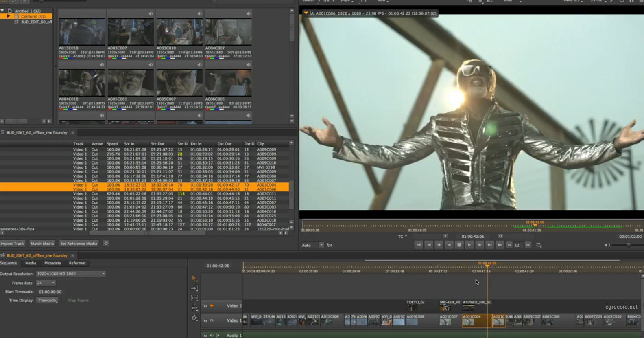This screenshot has width=644, height=338.
Task: Set Out point with the O button
Action: (500, 236)
